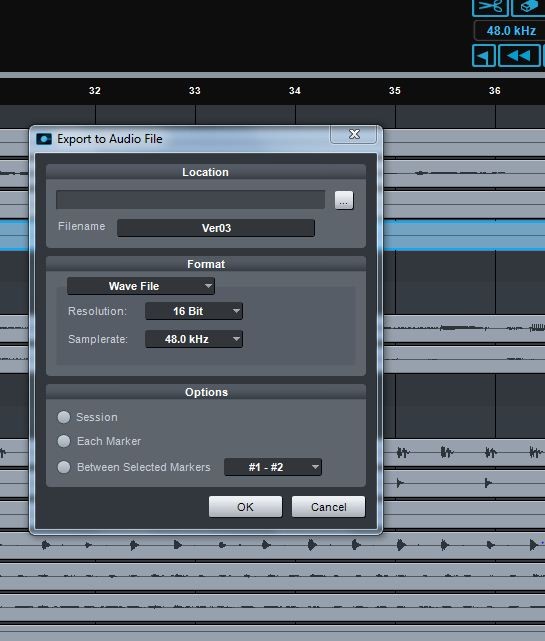545x641 pixels.
Task: Open the Wave File format dropdown
Action: pos(141,286)
